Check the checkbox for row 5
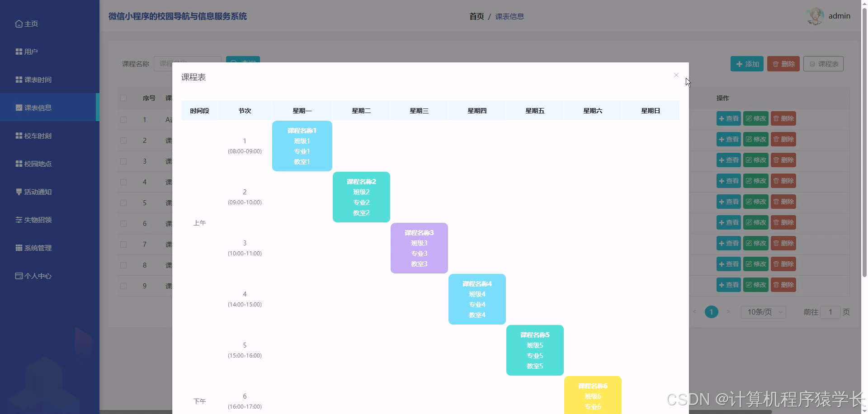The image size is (868, 414). [123, 203]
